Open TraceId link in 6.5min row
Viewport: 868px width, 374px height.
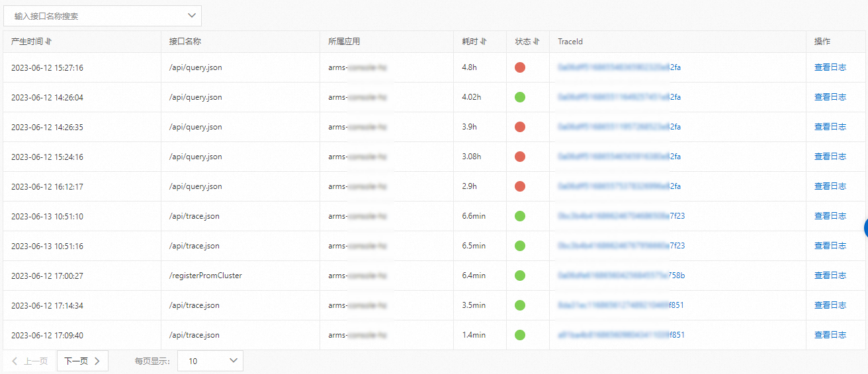coord(621,246)
